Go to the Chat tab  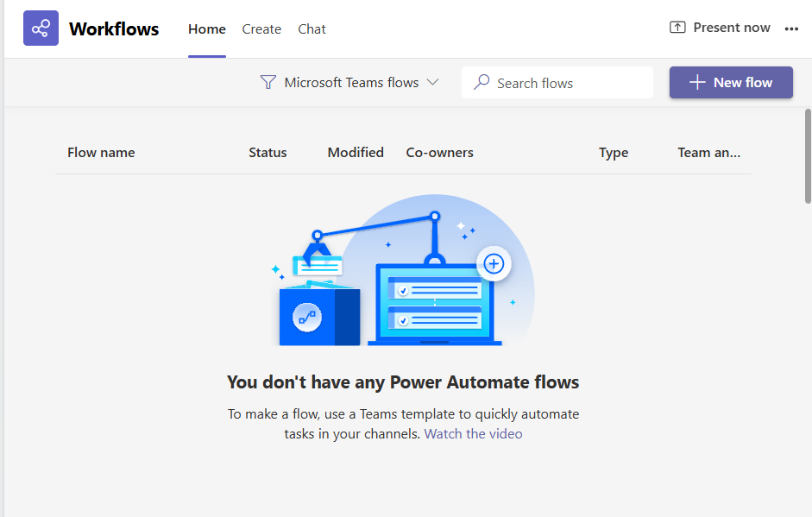coord(312,29)
